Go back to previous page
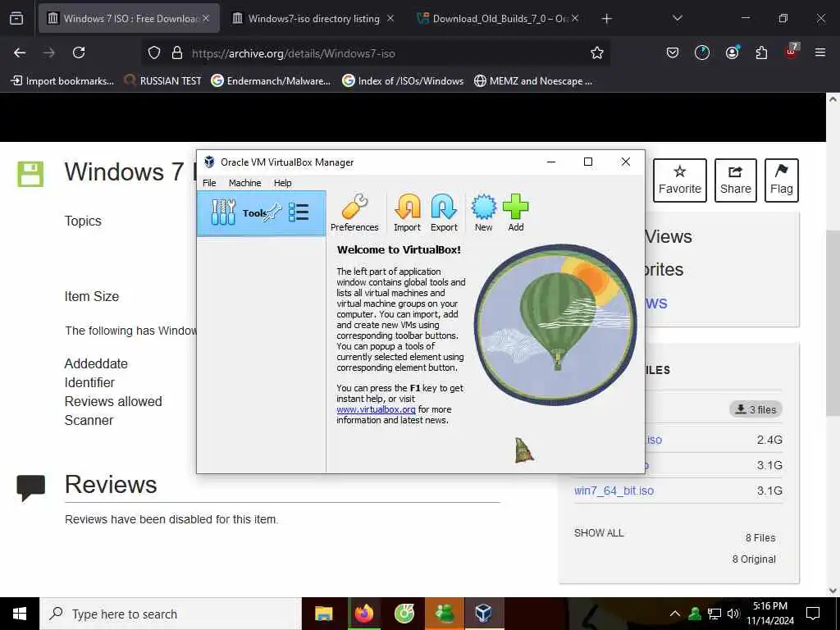Image resolution: width=840 pixels, height=630 pixels. point(20,52)
